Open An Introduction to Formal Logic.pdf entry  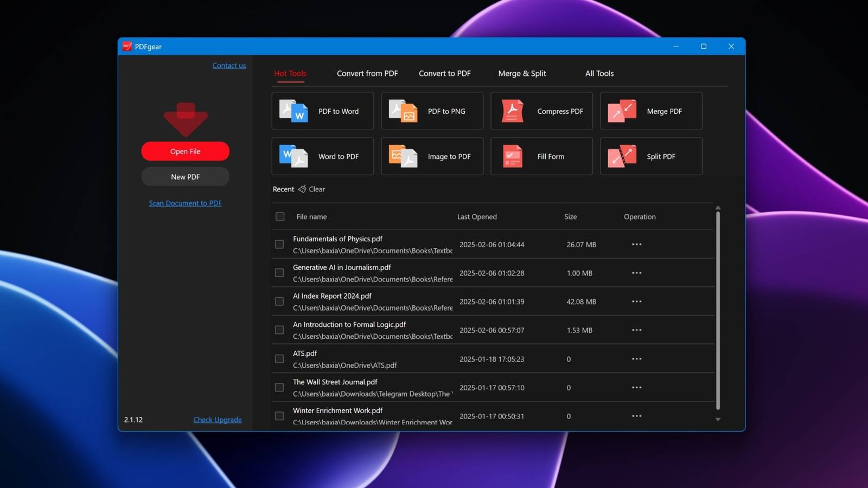349,324
